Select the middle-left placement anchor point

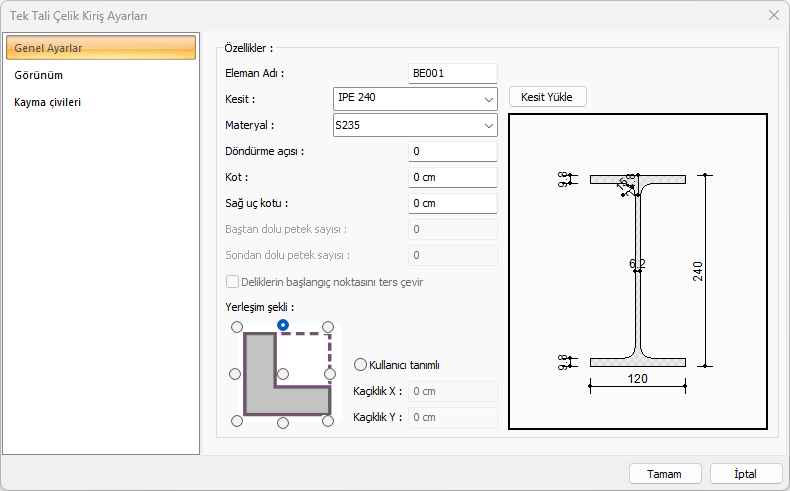[x=236, y=374]
